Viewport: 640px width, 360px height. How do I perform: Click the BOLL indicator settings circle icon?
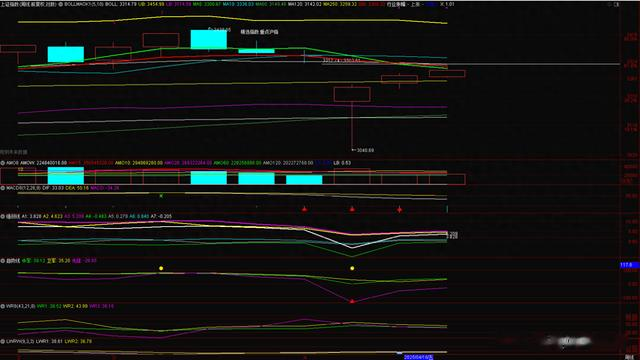[61, 4]
